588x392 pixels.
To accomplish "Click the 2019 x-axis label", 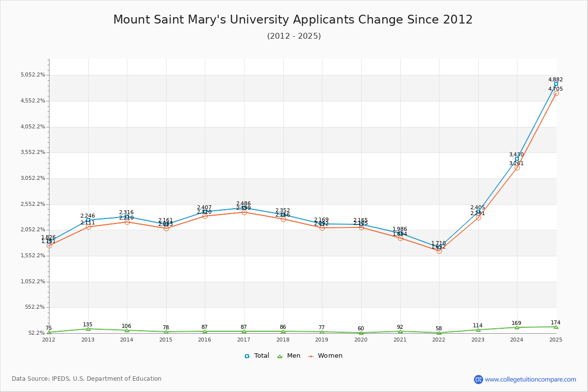I will click(322, 339).
